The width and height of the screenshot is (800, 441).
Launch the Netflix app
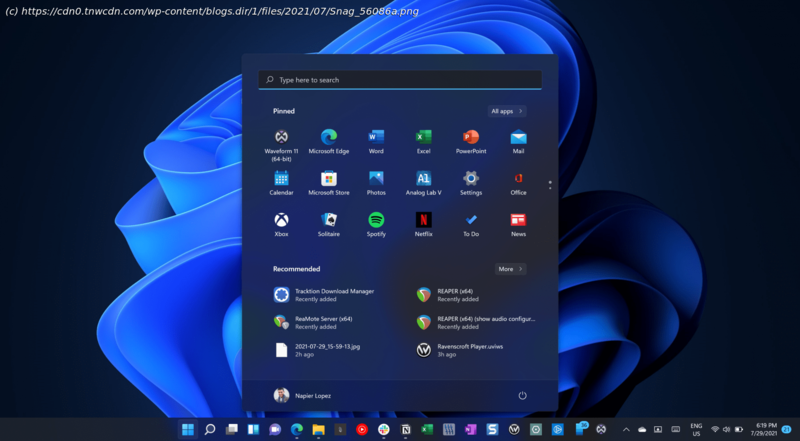point(423,220)
